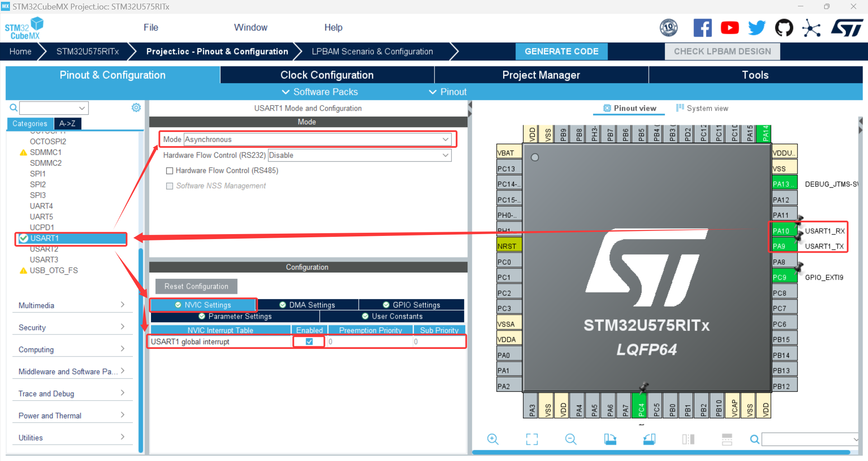
Task: Expand the Pinout menu
Action: [448, 92]
